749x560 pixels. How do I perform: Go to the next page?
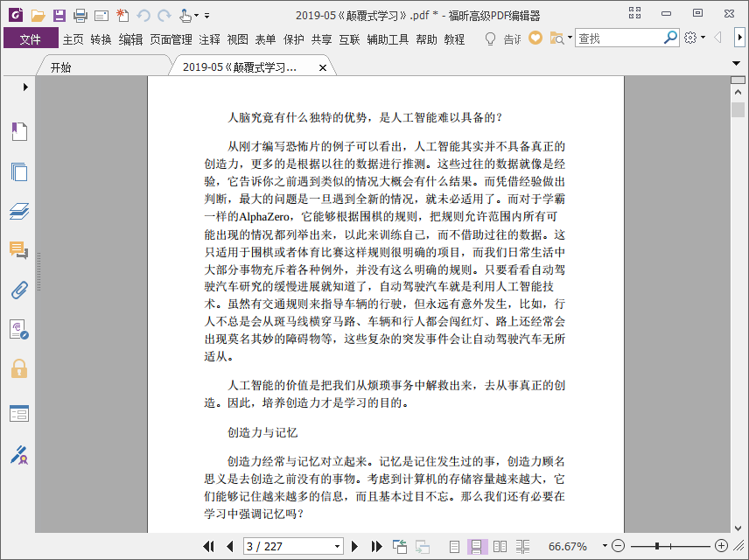coord(354,546)
